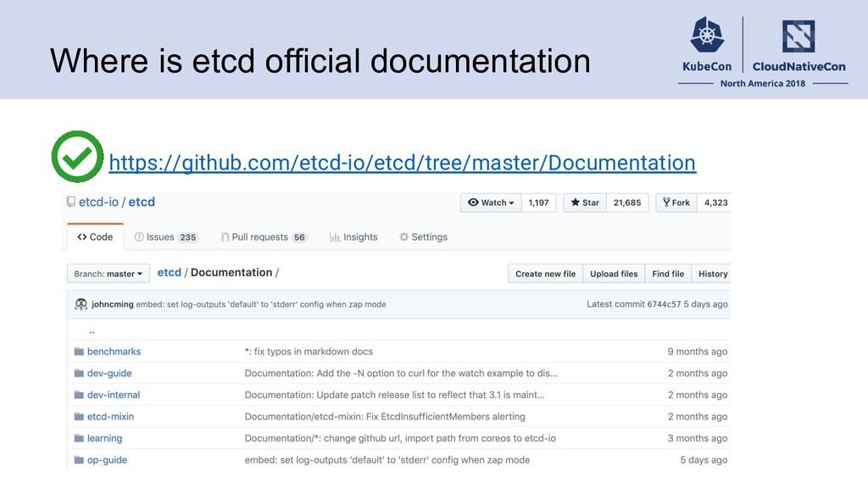Screen dimensions: 868x488
Task: Click the learning folder icon
Action: (x=79, y=438)
